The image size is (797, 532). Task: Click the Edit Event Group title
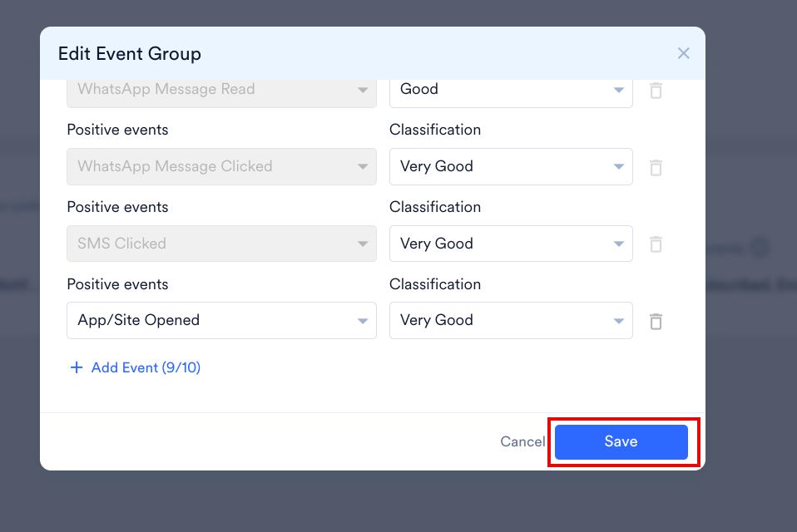[130, 54]
